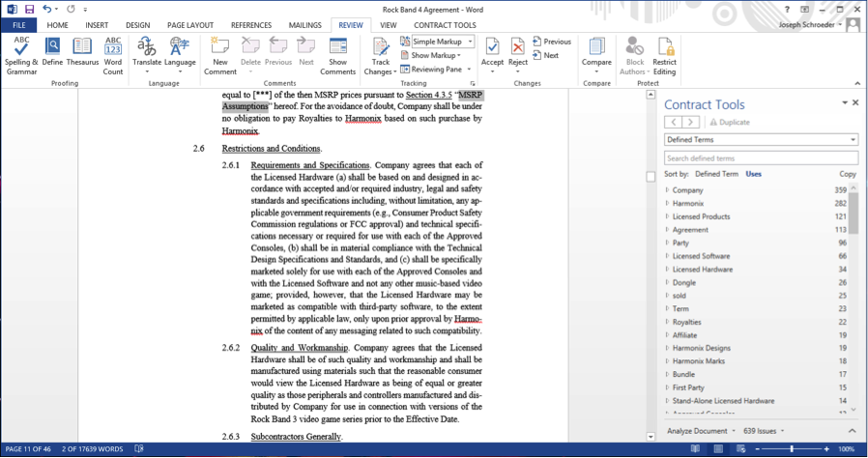Sort by Defined Term name
The width and height of the screenshot is (868, 458).
point(717,174)
